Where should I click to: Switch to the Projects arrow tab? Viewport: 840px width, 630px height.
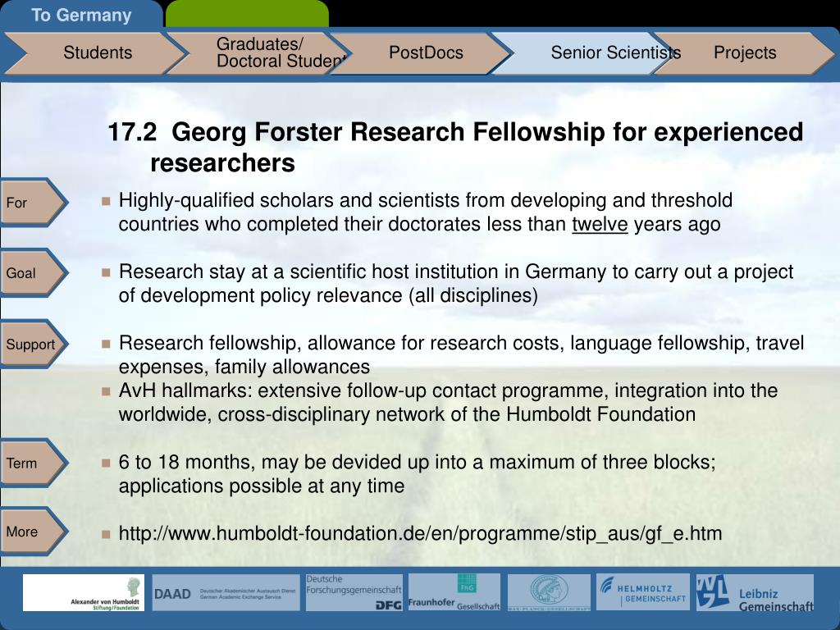[745, 52]
